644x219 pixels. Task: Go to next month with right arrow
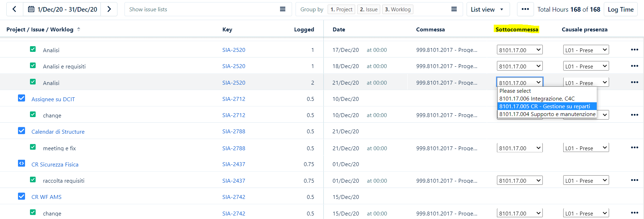(x=109, y=9)
